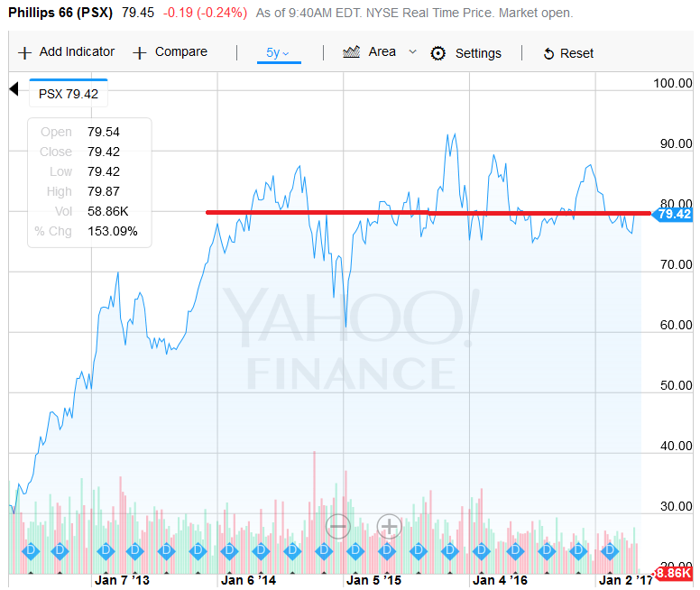700x590 pixels.
Task: Click the blue 79.42 price tag
Action: pyautogui.click(x=673, y=214)
